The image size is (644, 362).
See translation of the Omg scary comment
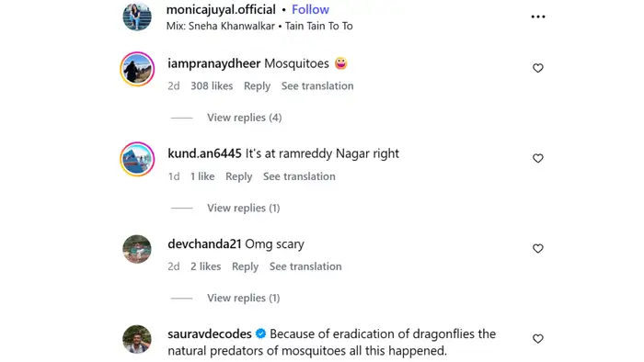click(305, 266)
